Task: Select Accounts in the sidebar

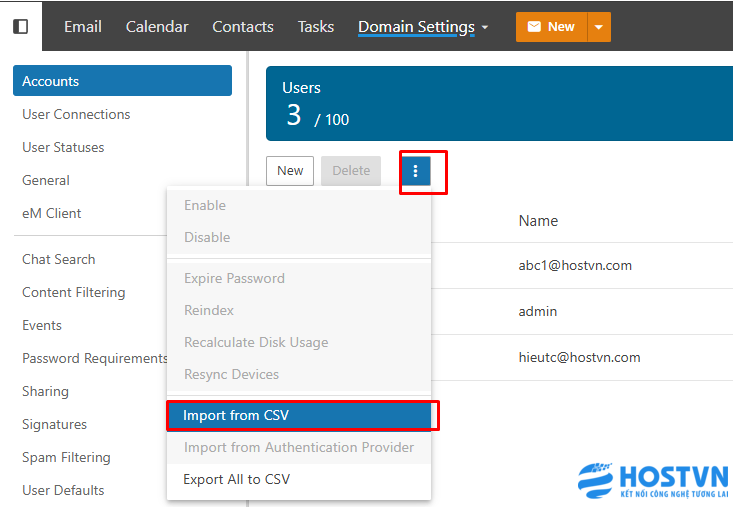Action: coord(122,81)
